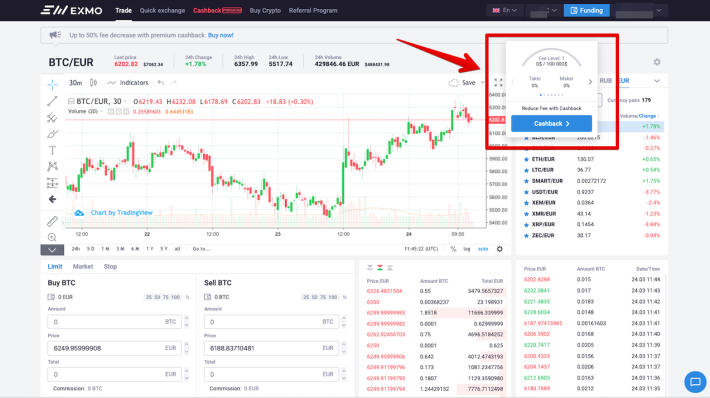Collapse the BTC/EUR, 30 chart legend
The image size is (710, 398).
pyautogui.click(x=71, y=101)
